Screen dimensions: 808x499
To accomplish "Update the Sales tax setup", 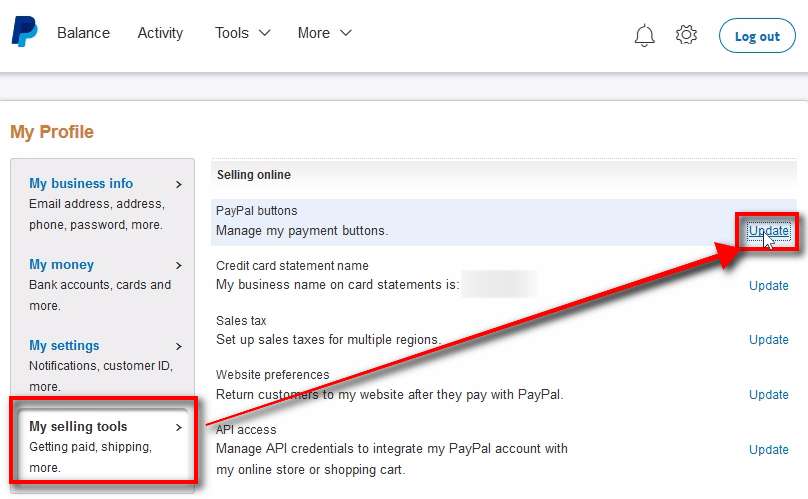I will (768, 340).
